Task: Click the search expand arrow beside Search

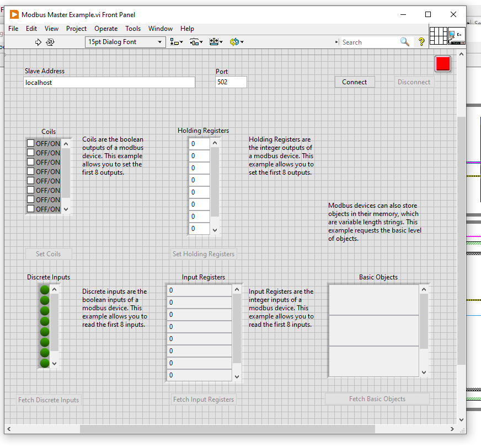Action: 337,42
